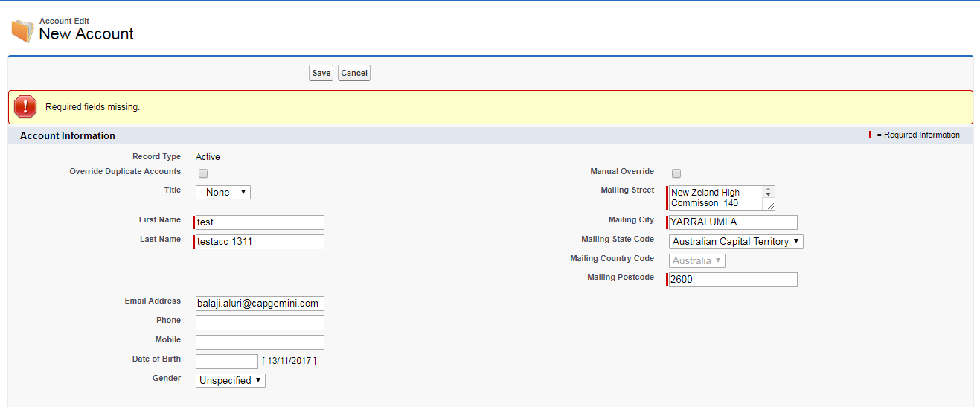Open the Mailing Country Code dropdown
The image size is (980, 407).
coord(697,261)
